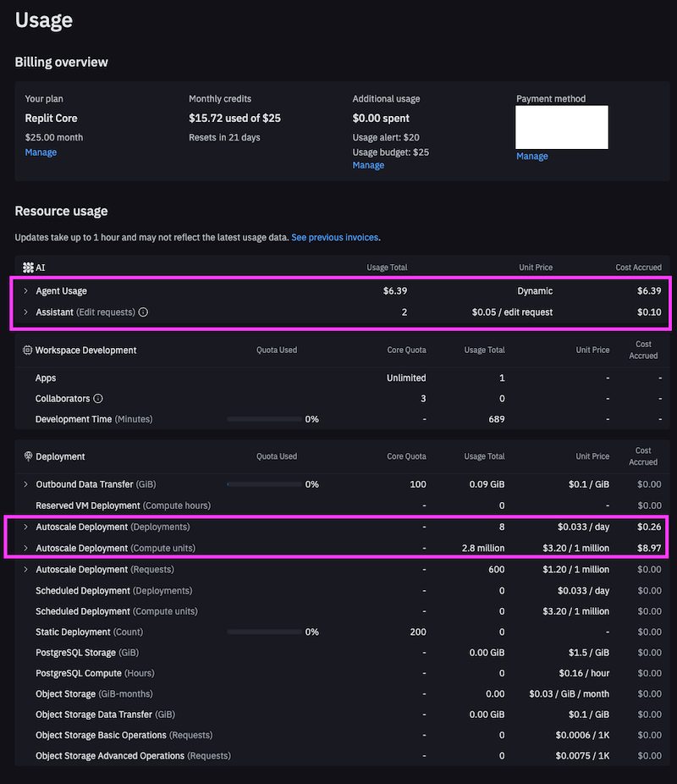Open Manage link under usage budget
Viewport: 677px width, 784px height.
click(368, 165)
